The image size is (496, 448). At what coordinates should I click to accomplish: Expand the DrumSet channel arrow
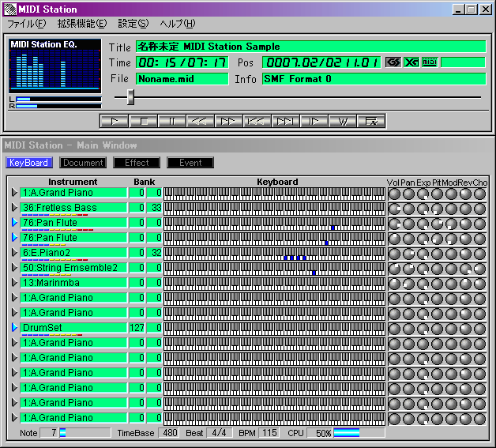14,327
